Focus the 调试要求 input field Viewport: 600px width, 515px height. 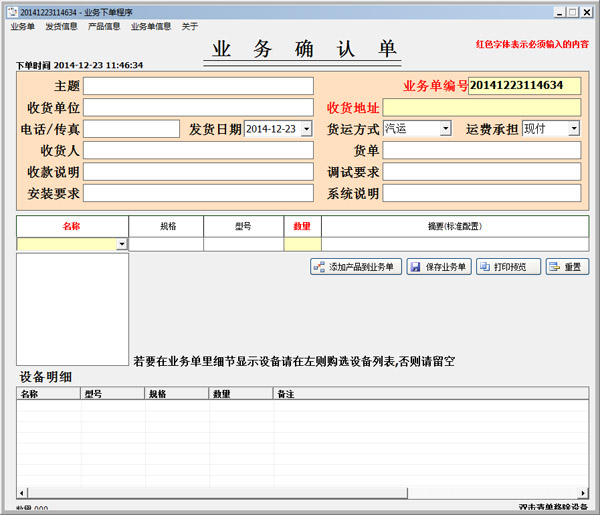point(482,172)
